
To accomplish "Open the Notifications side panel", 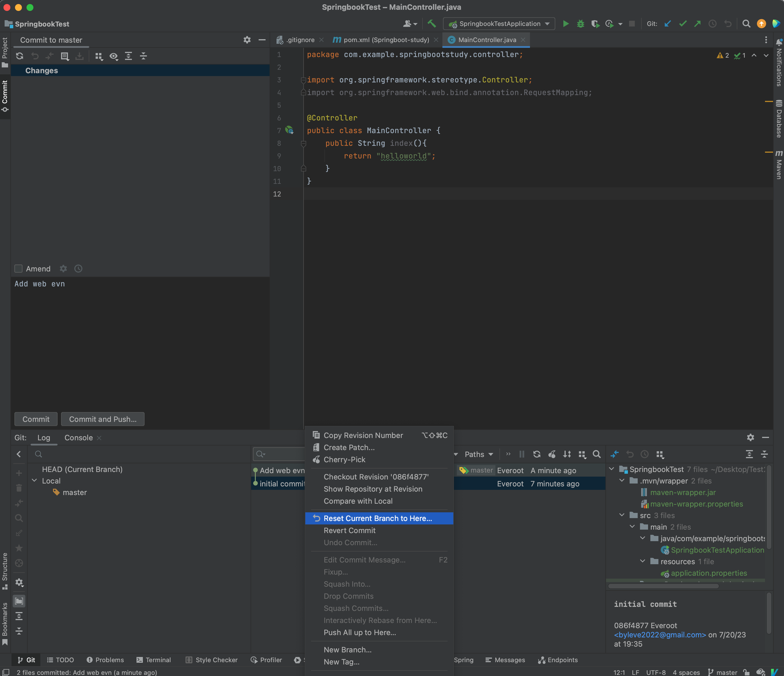I will tap(779, 63).
